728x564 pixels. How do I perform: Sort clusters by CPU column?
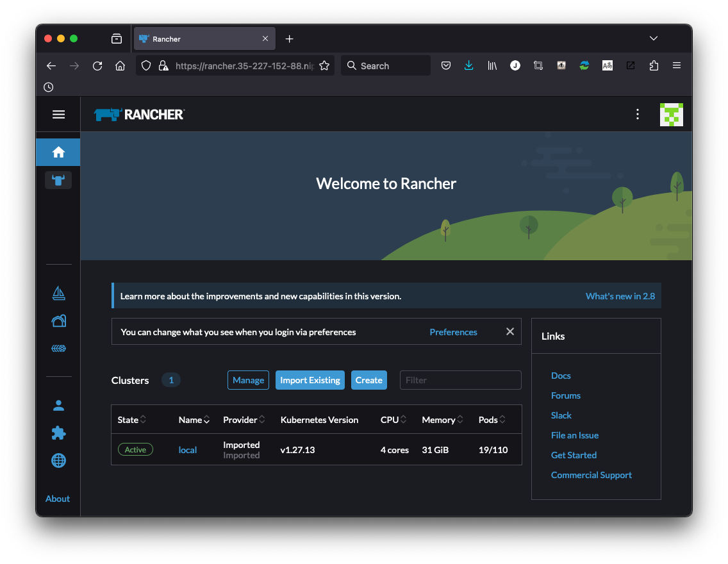coord(393,420)
